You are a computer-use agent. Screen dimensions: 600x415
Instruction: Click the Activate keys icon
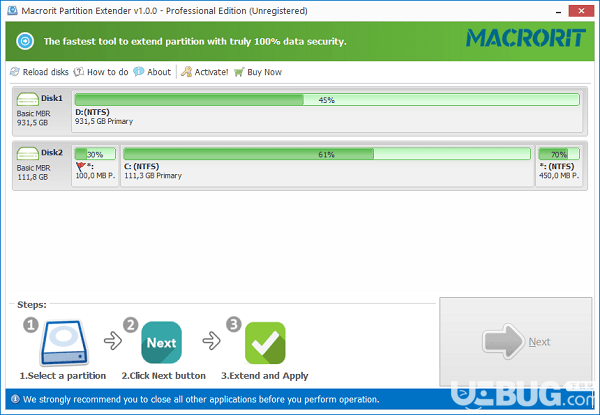(186, 72)
